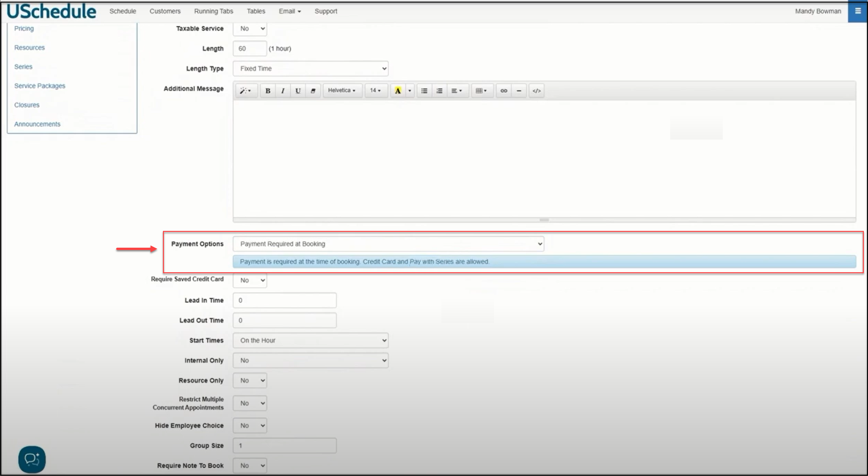Click the unordered bullet list icon

click(x=424, y=91)
